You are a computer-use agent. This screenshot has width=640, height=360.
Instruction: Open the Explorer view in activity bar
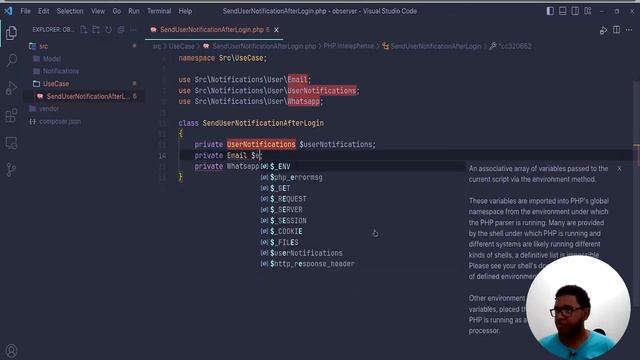click(11, 33)
